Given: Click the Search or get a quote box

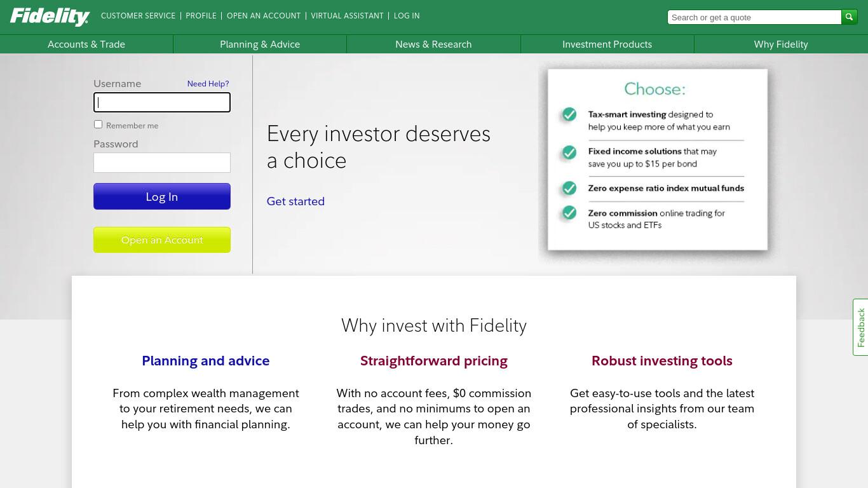Looking at the screenshot, I should (x=754, y=17).
